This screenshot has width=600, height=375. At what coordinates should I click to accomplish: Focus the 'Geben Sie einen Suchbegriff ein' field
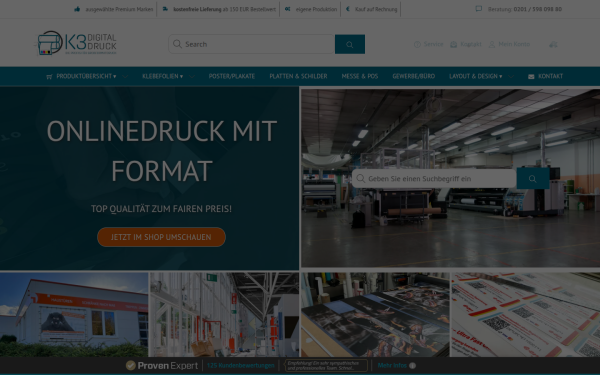[434, 178]
